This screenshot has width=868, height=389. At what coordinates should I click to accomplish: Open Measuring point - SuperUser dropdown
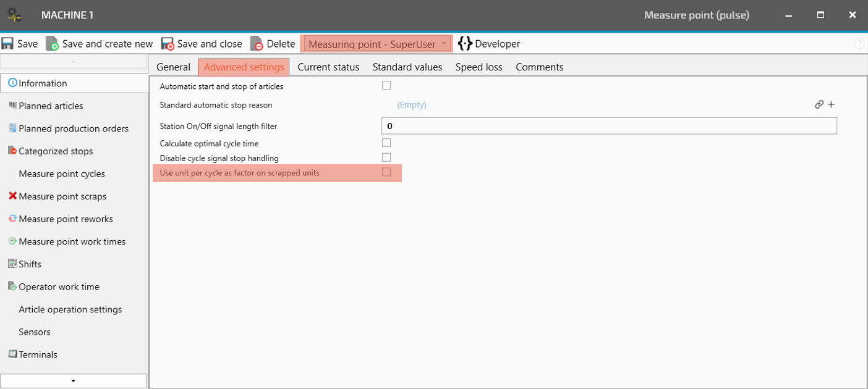[377, 44]
